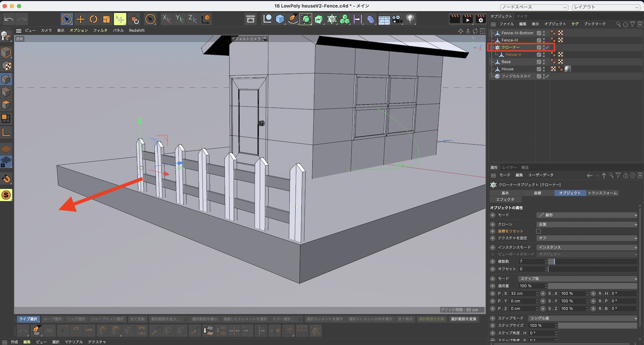
Task: Open Render Settings gear clapperboard icon
Action: (x=480, y=19)
